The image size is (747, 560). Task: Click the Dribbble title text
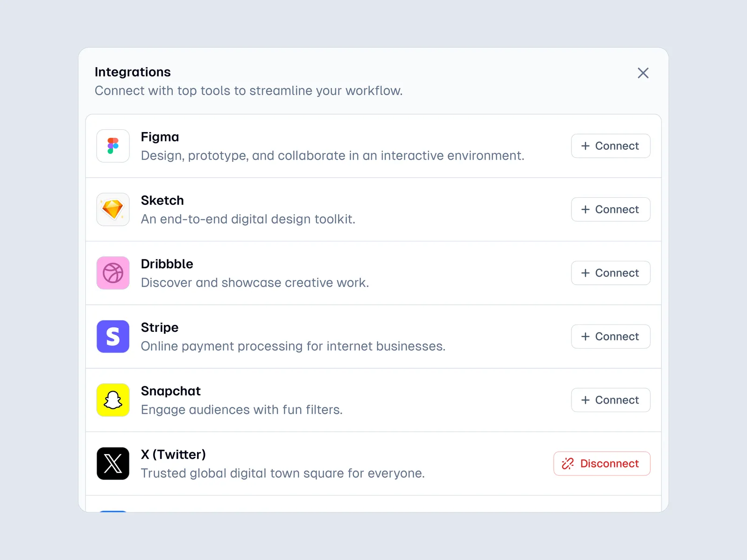[167, 264]
